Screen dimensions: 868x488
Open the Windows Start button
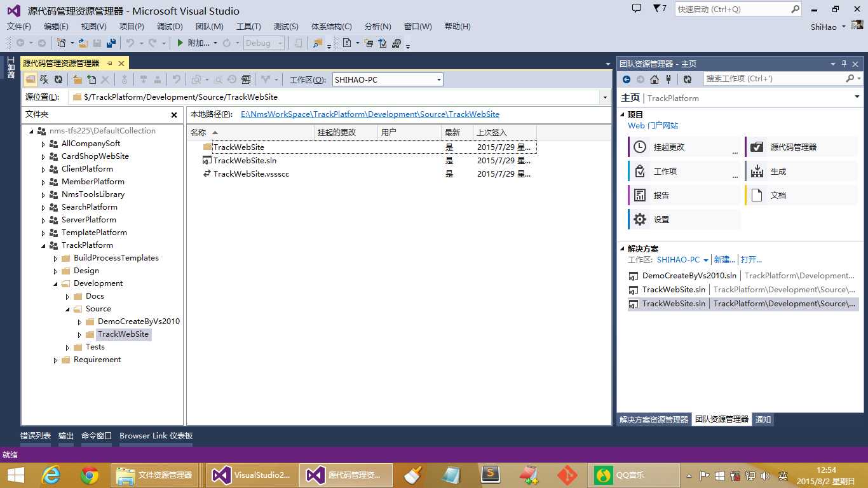click(15, 475)
